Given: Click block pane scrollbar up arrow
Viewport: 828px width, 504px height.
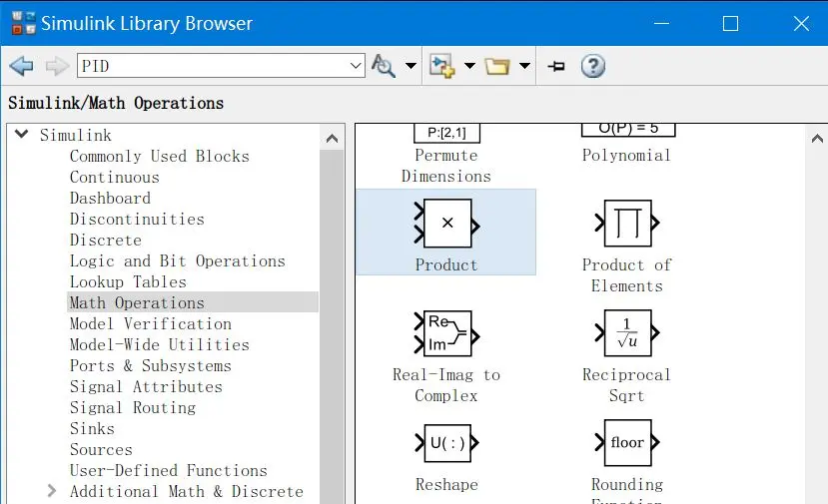Looking at the screenshot, I should pos(817,139).
